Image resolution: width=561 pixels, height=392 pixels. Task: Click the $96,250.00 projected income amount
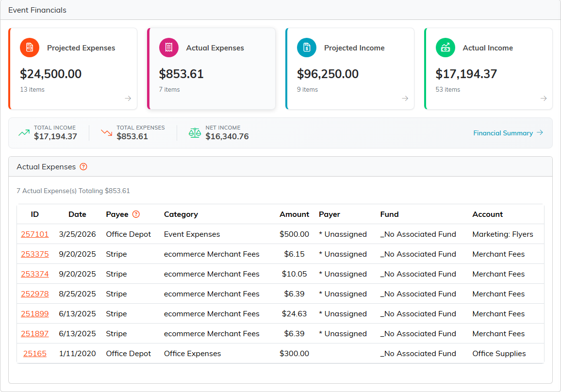(328, 74)
